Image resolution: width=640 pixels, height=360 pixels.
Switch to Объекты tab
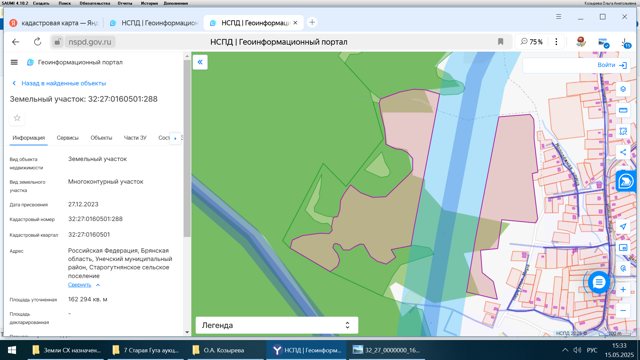(101, 138)
